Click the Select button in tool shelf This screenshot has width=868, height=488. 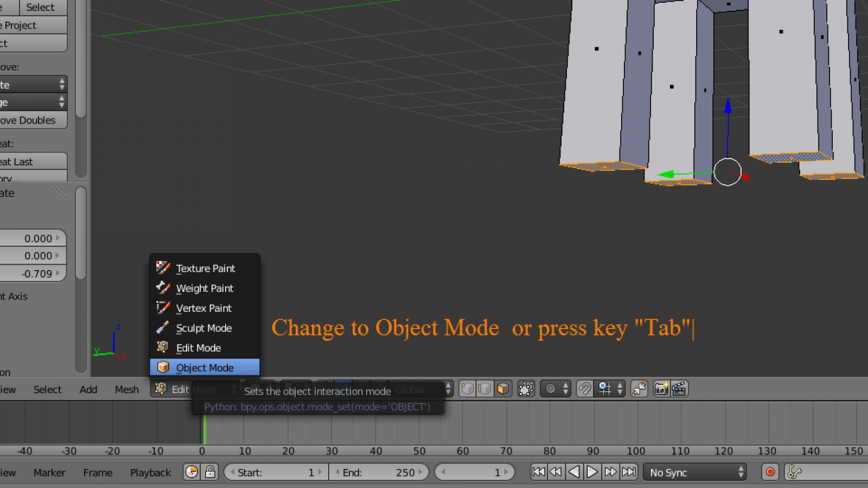pyautogui.click(x=43, y=7)
